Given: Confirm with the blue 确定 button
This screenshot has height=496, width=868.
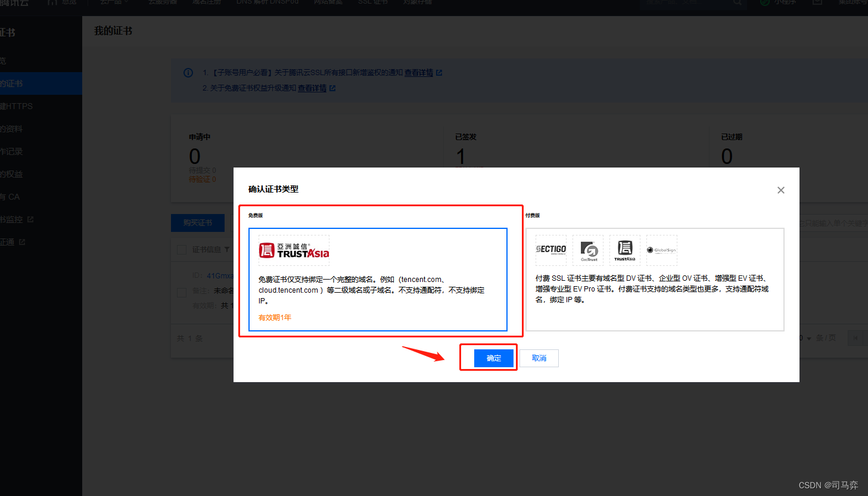Looking at the screenshot, I should [493, 358].
